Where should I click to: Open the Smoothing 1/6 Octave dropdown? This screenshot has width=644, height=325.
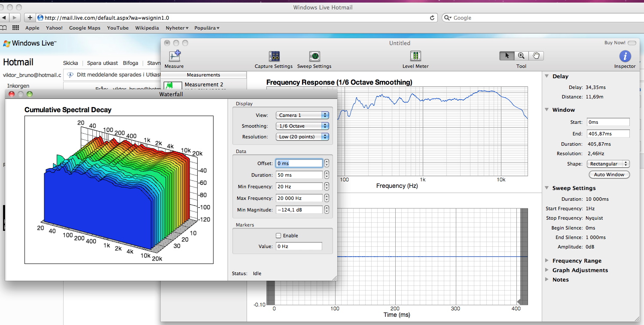pyautogui.click(x=302, y=126)
